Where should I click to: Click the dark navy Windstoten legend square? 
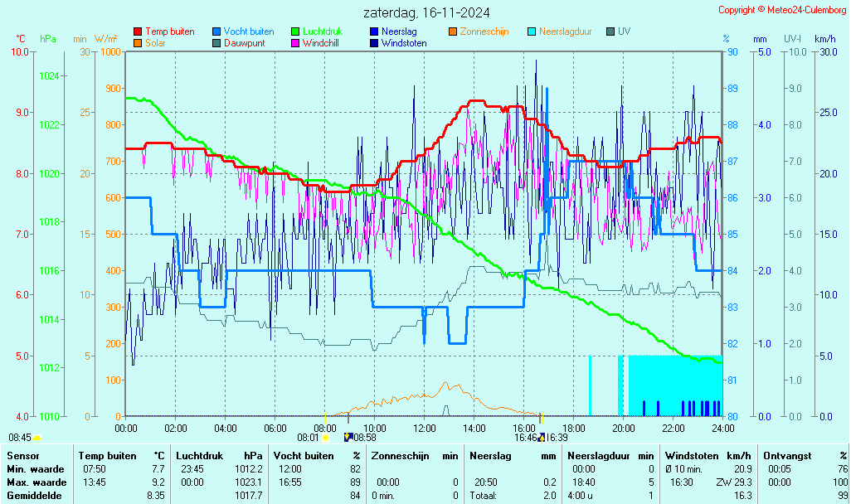pyautogui.click(x=374, y=43)
